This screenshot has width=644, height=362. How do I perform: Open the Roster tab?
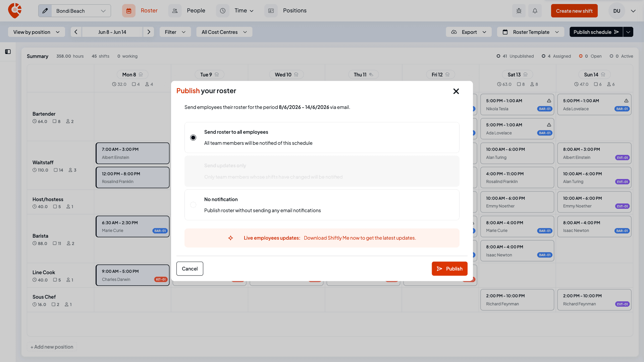149,11
